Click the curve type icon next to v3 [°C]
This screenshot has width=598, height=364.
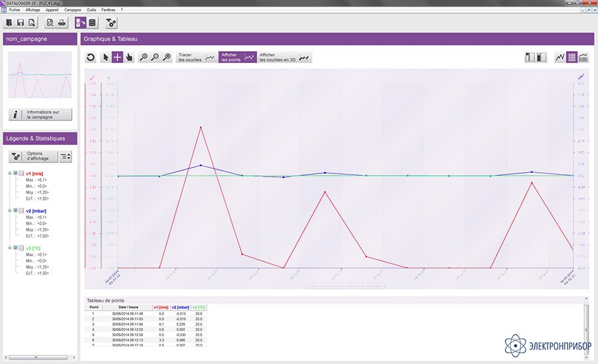22,248
